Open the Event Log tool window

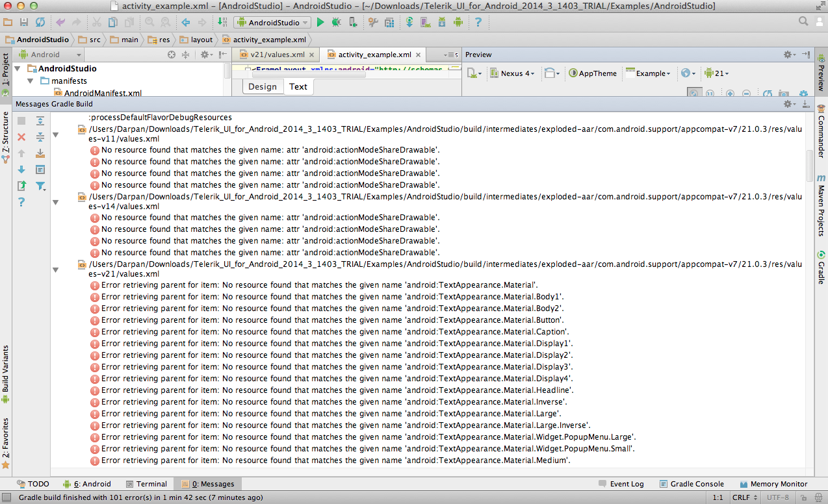(621, 484)
